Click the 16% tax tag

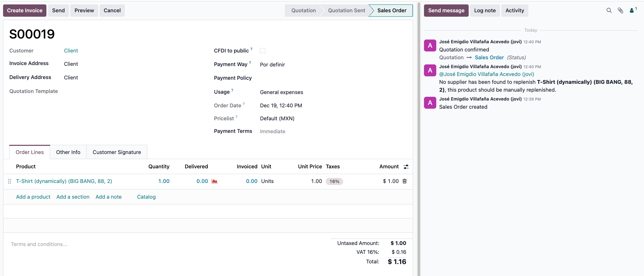334,182
